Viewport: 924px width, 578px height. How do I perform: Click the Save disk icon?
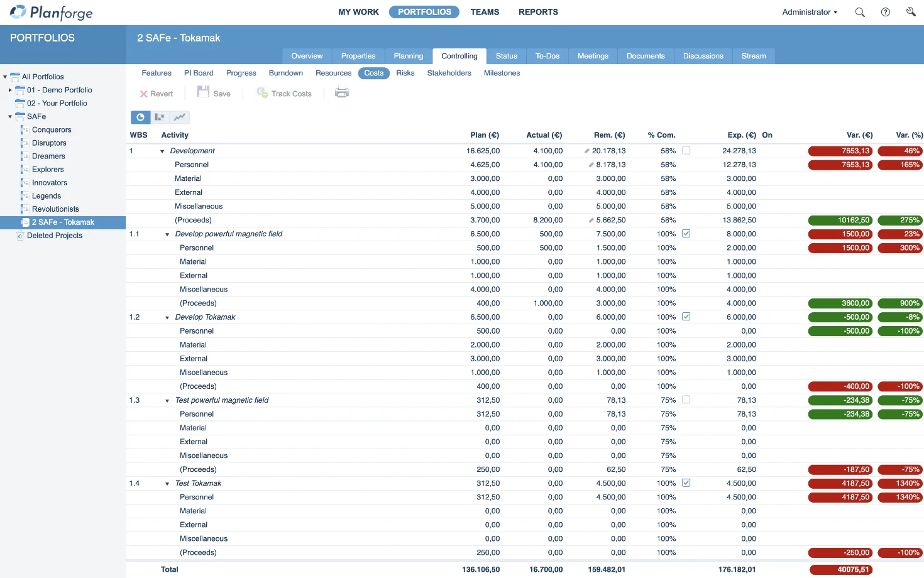coord(203,92)
